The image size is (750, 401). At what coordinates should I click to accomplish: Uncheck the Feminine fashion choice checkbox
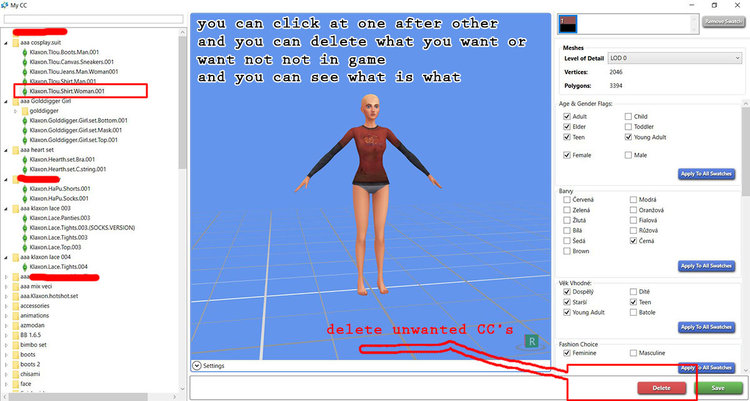[567, 353]
